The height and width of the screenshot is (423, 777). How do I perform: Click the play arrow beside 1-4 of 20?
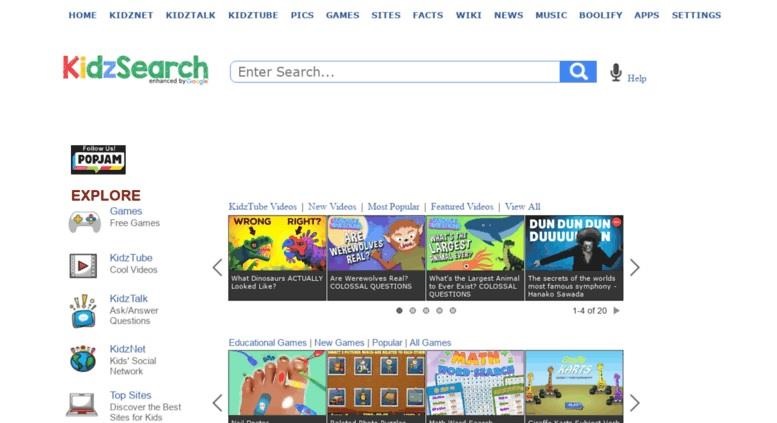616,311
